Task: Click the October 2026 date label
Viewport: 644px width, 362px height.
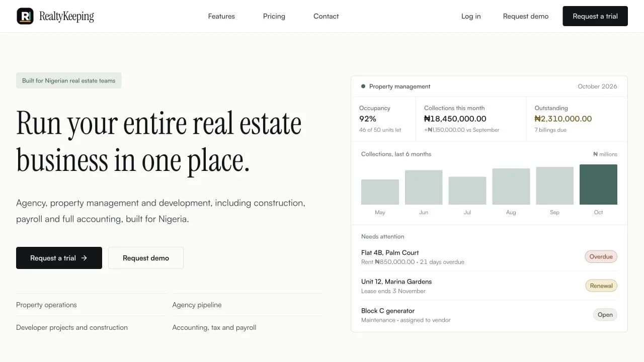Action: tap(597, 86)
